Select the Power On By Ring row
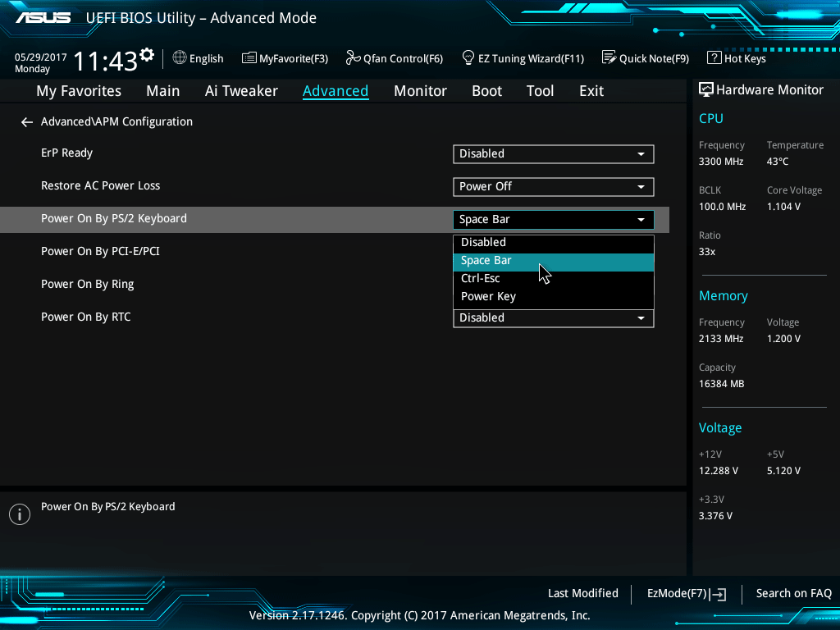The image size is (840, 630). pos(335,285)
